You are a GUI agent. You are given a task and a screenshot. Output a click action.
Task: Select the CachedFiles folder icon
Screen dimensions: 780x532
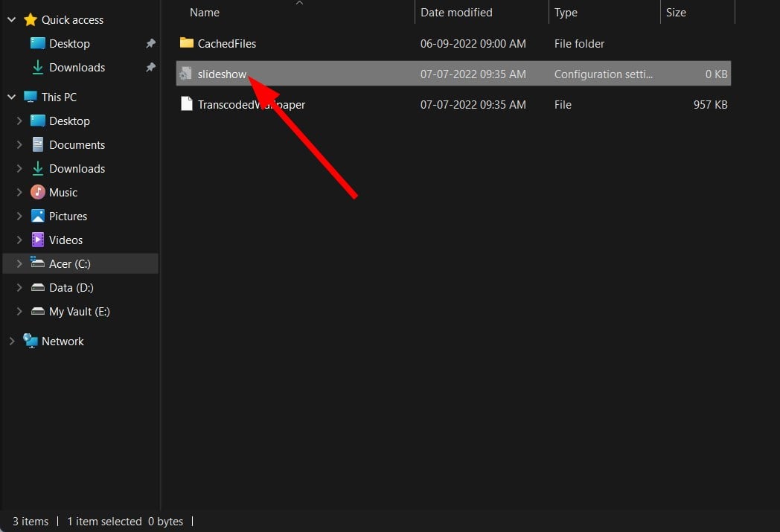187,43
